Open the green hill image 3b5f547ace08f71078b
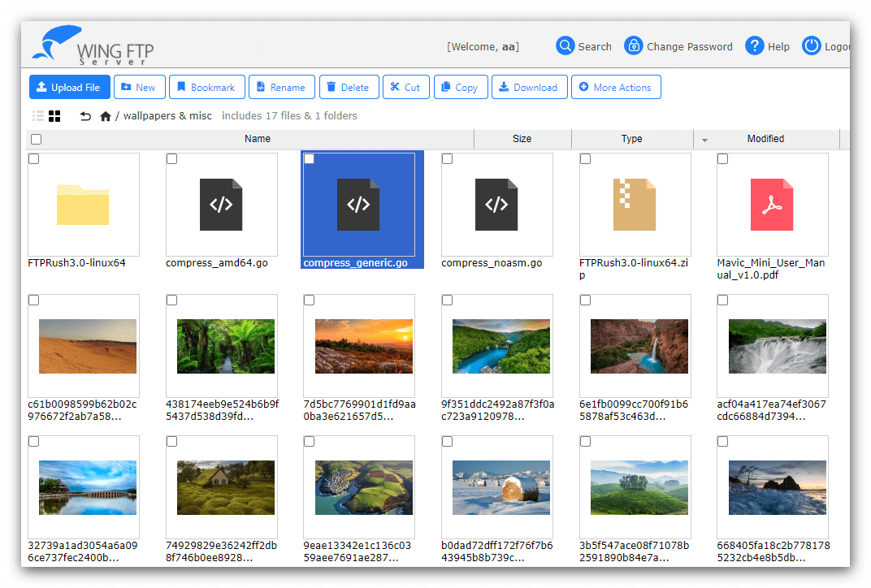 point(639,487)
